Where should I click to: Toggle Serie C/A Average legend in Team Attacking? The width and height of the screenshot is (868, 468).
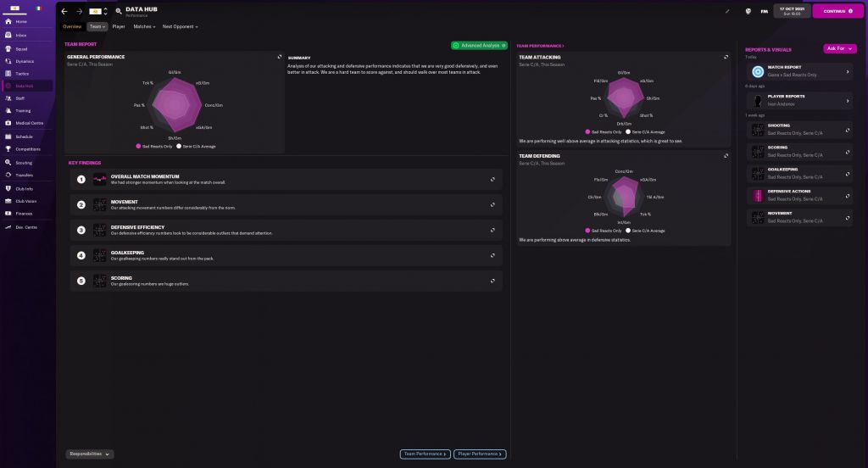pyautogui.click(x=646, y=132)
